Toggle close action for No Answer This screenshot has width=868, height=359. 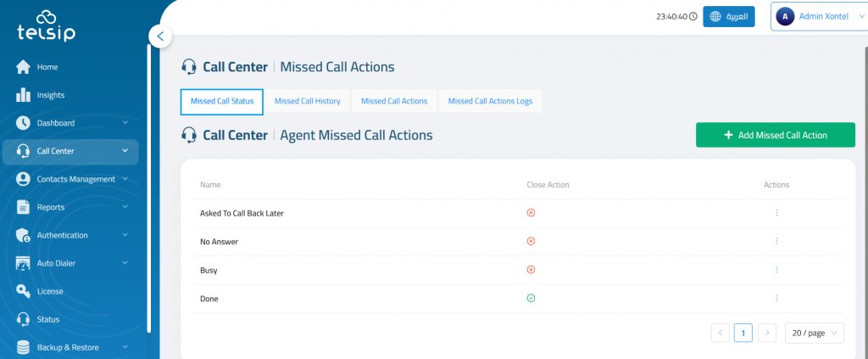point(531,242)
